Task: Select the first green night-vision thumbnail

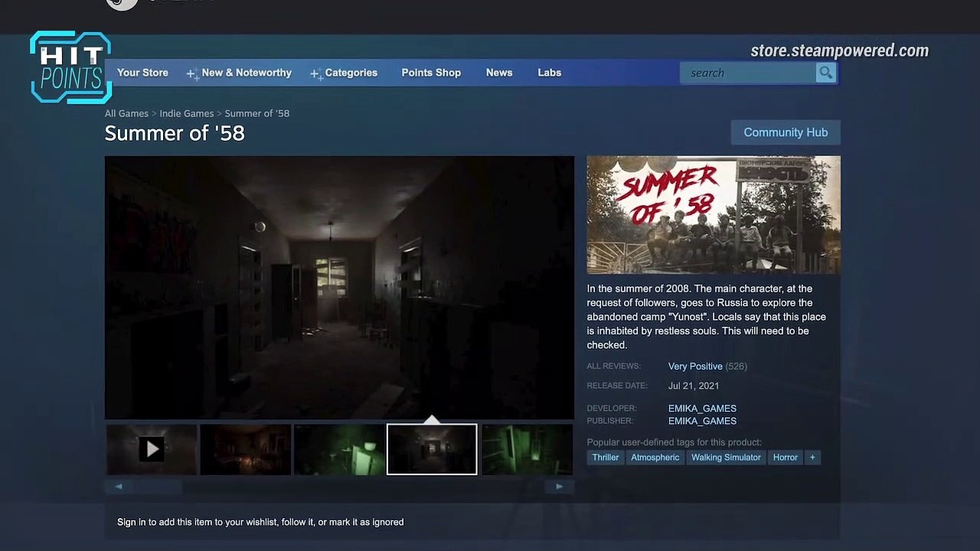Action: click(x=339, y=449)
